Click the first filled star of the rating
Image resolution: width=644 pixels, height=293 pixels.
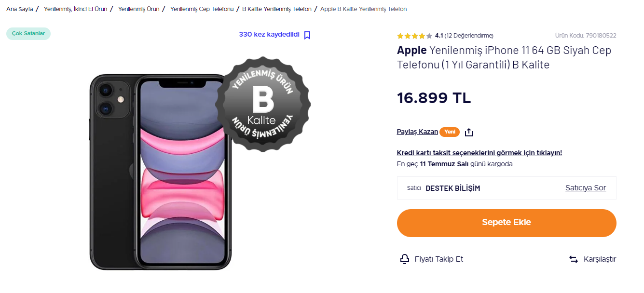tap(399, 35)
